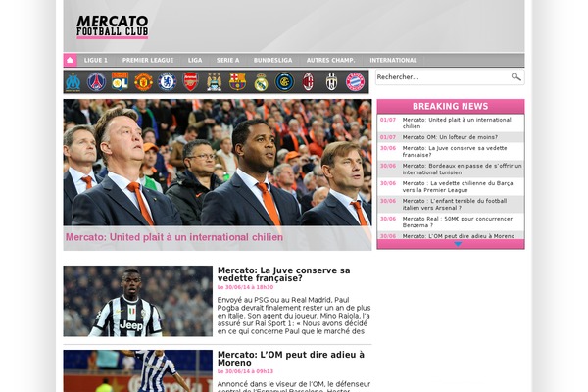Screen dimensions: 588x392
Task: Click the pink home icon in navigation bar
Action: (71, 60)
